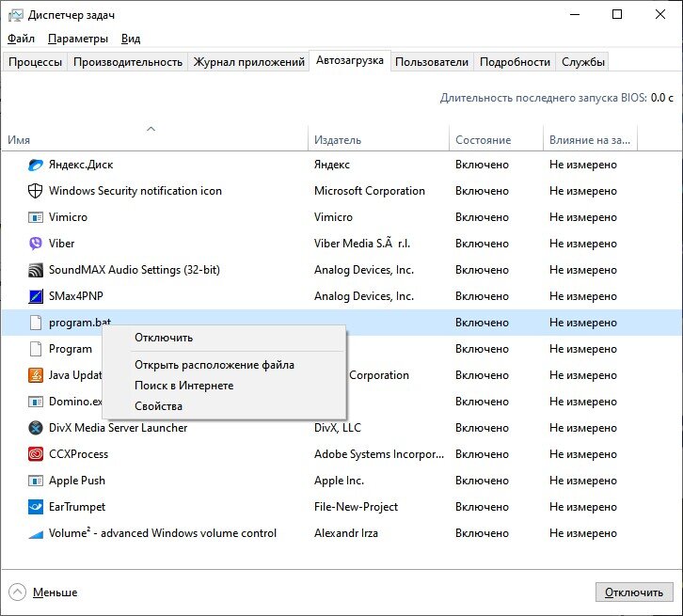Screen dimensions: 683x616
Task: Select Volume² advanced Windows volume control entry
Action: (163, 533)
